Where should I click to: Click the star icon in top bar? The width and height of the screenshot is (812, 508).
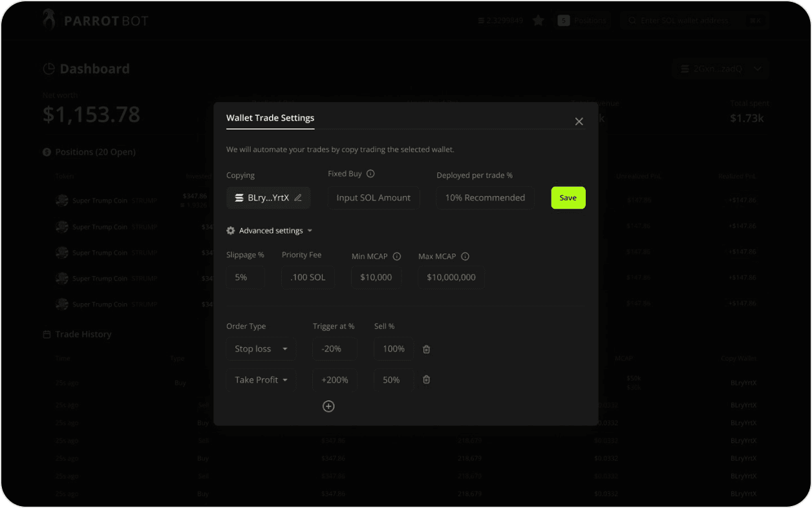click(x=539, y=21)
